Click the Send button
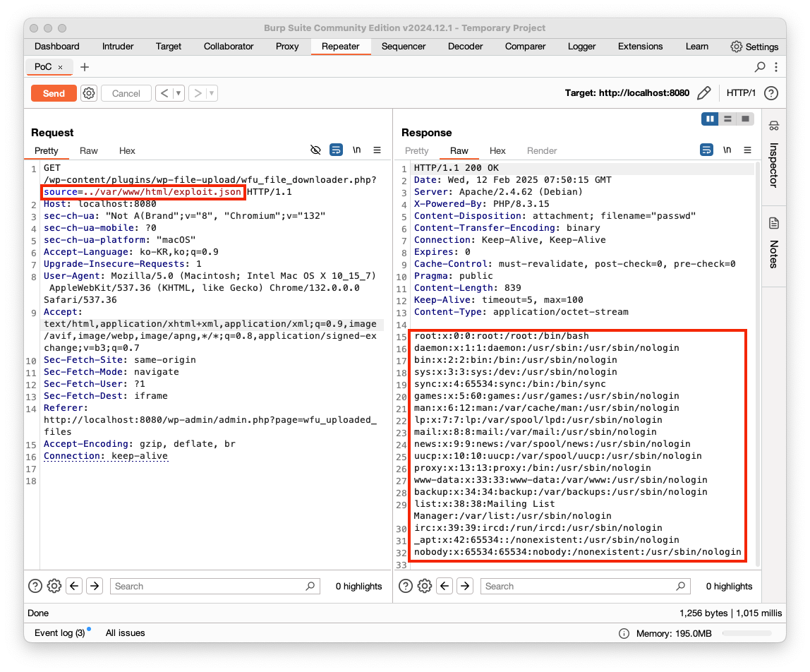810x672 pixels. pyautogui.click(x=54, y=93)
